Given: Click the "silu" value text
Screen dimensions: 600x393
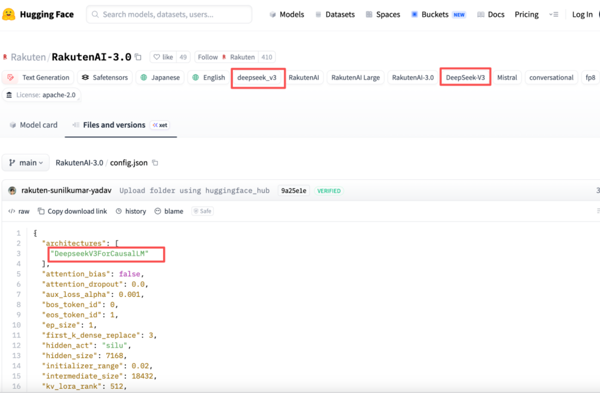Looking at the screenshot, I should [114, 346].
